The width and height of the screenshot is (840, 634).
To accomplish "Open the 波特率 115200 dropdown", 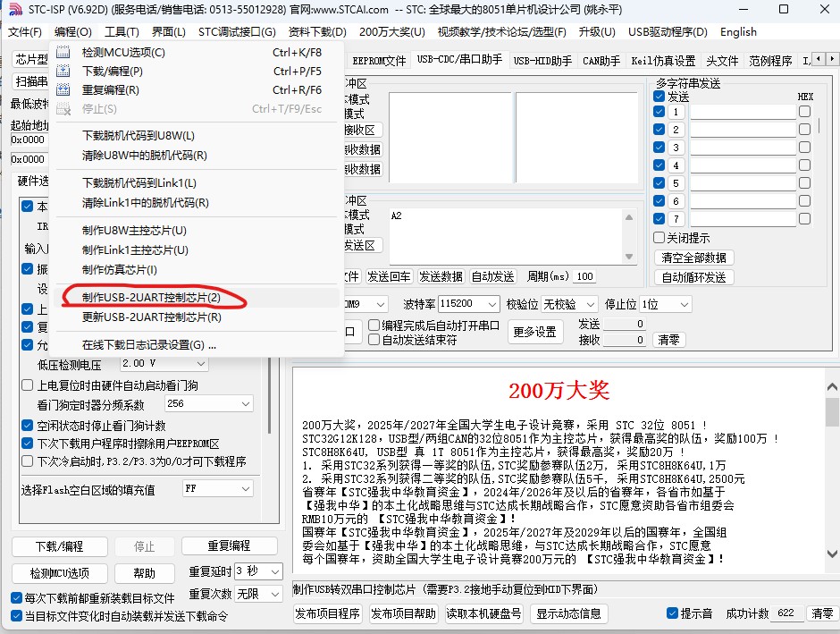I will point(469,304).
